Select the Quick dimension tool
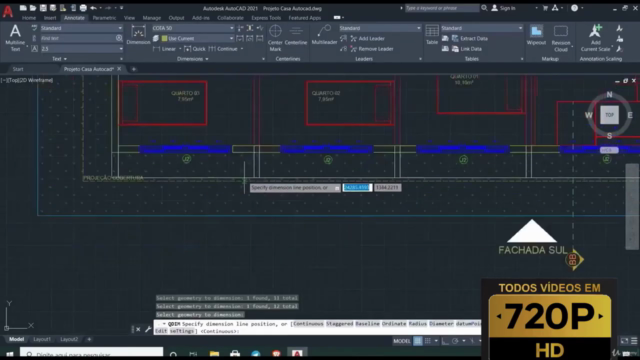 (195, 49)
